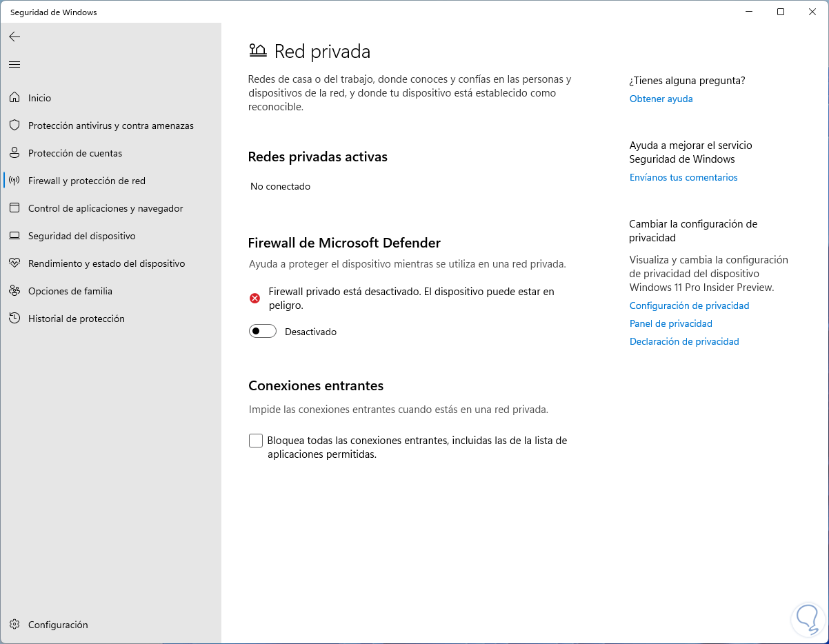Click the red firewall warning icon
Image resolution: width=829 pixels, height=644 pixels.
[255, 298]
